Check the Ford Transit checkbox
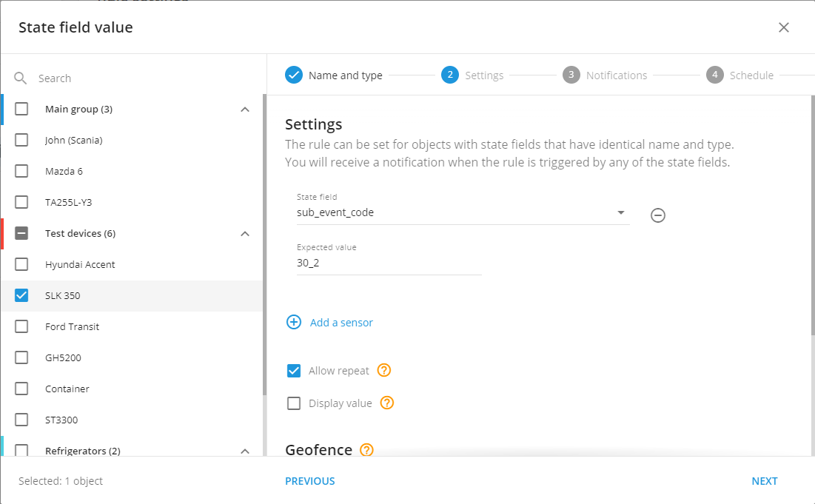 point(21,326)
